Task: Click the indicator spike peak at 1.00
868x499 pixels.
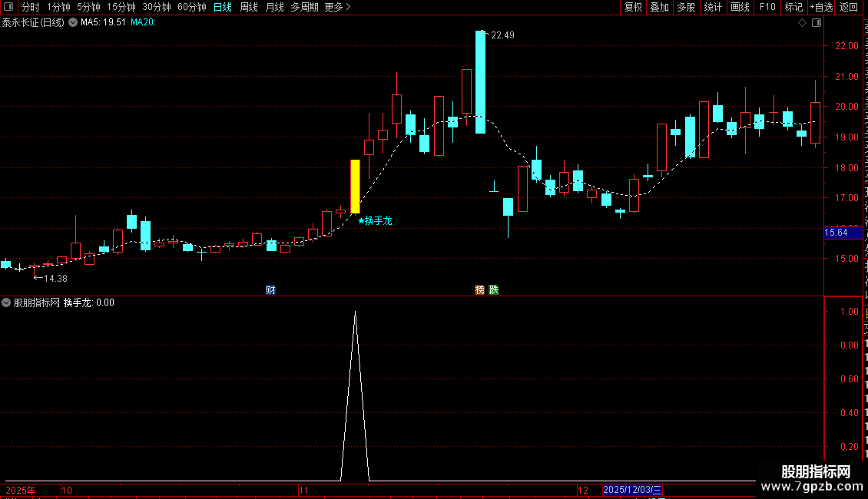Action: click(355, 312)
